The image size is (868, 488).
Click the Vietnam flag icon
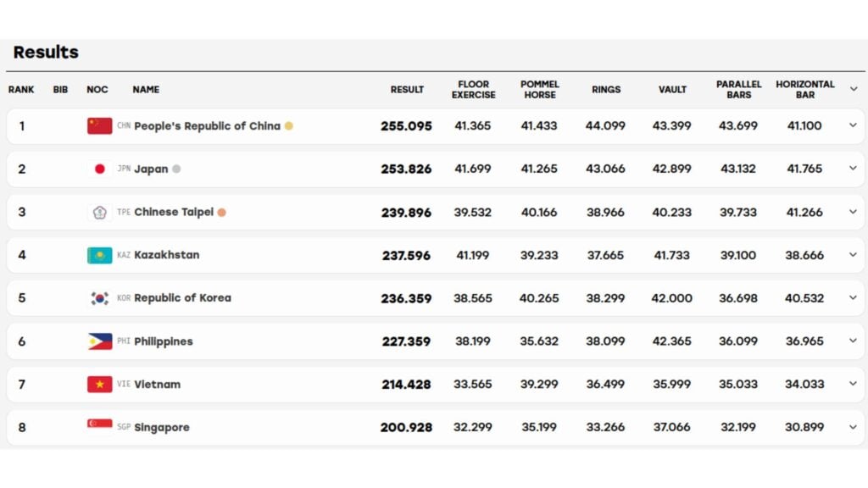tap(100, 384)
